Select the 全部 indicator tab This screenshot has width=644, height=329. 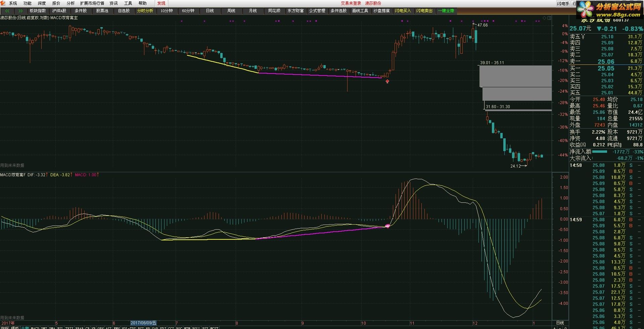[x=25, y=327]
